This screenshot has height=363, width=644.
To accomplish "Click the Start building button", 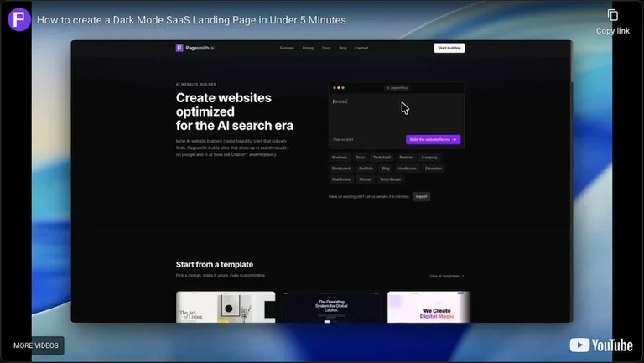I will (x=449, y=48).
